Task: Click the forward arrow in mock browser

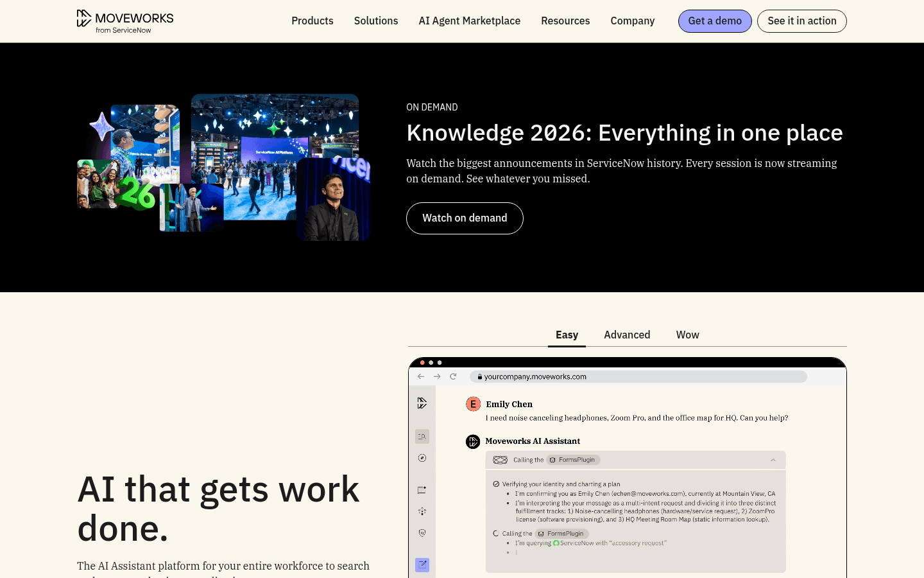Action: tap(437, 376)
